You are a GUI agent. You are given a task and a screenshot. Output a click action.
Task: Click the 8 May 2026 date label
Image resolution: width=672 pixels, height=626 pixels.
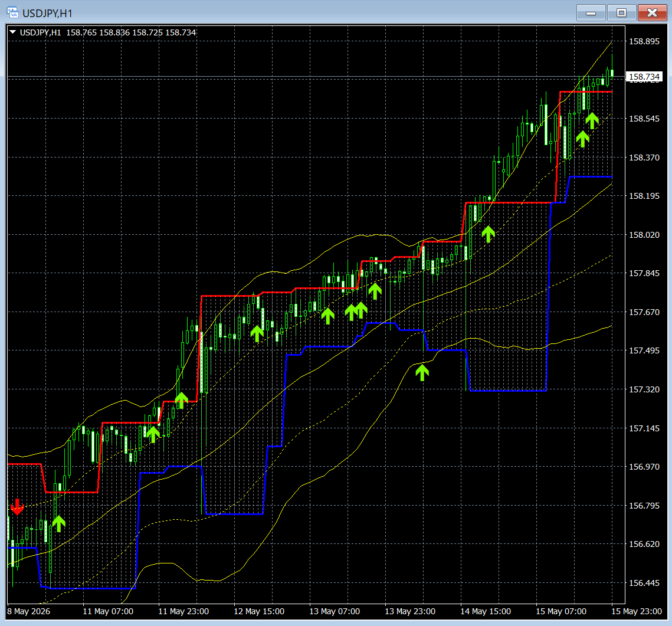(29, 611)
